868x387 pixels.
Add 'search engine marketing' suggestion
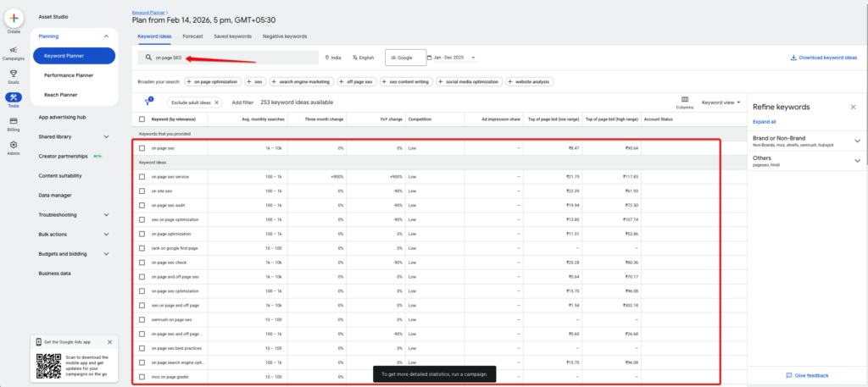(x=302, y=82)
